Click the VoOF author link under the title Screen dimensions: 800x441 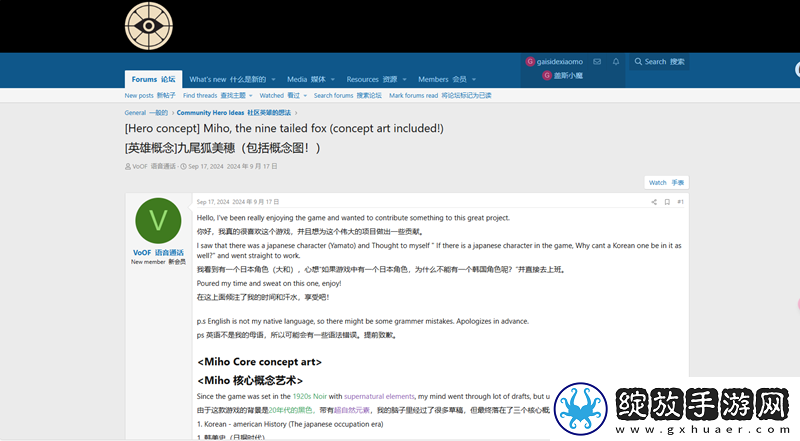coord(154,166)
